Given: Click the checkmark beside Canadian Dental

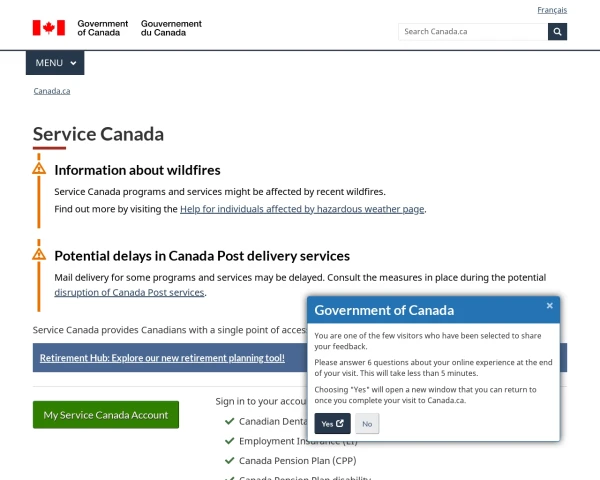Looking at the screenshot, I should point(230,421).
